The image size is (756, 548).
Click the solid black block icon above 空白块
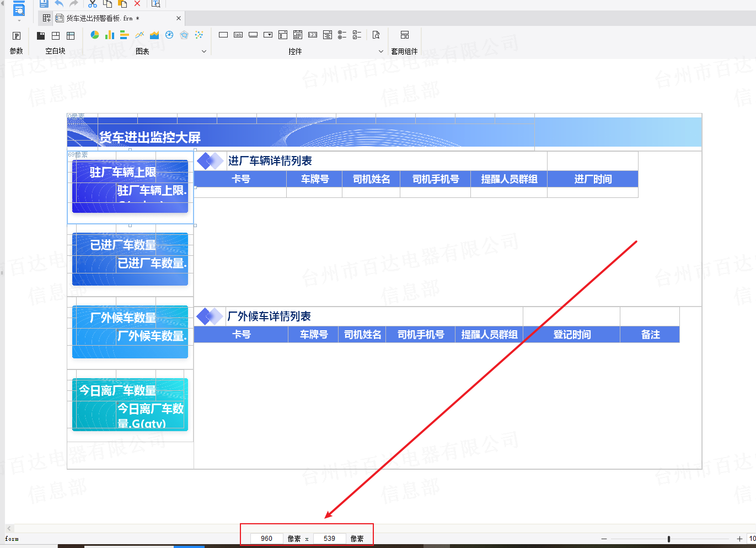pyautogui.click(x=41, y=36)
